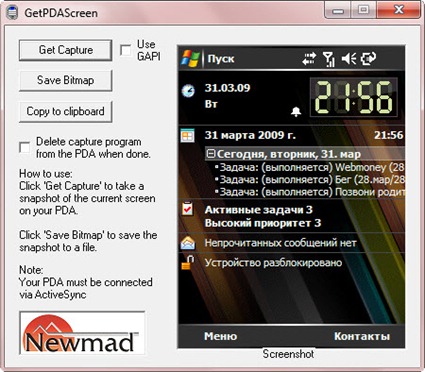Viewport: 425px width, 372px height.
Task: Toggle Delete capture program from PDA checkbox
Action: [x=25, y=147]
